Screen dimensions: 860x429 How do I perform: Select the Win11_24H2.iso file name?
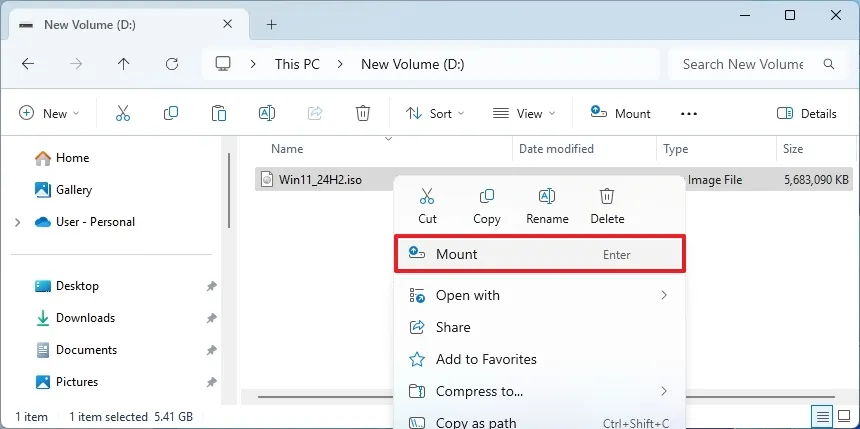coord(320,179)
